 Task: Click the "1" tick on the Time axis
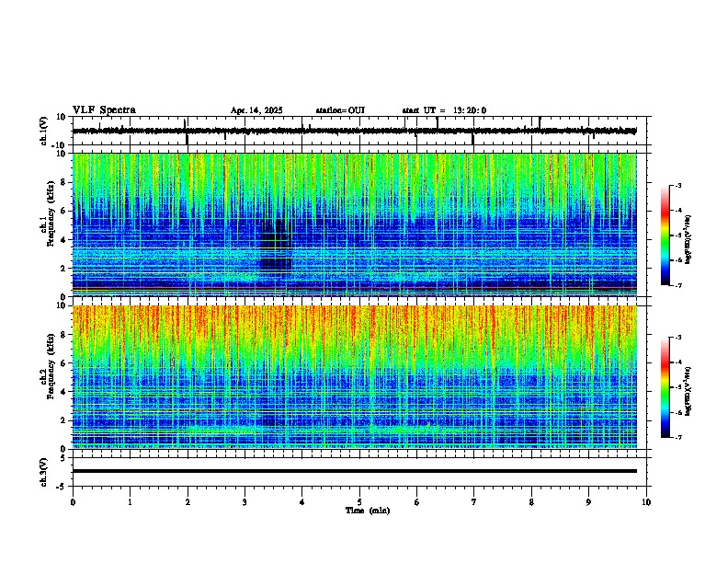[x=130, y=502]
